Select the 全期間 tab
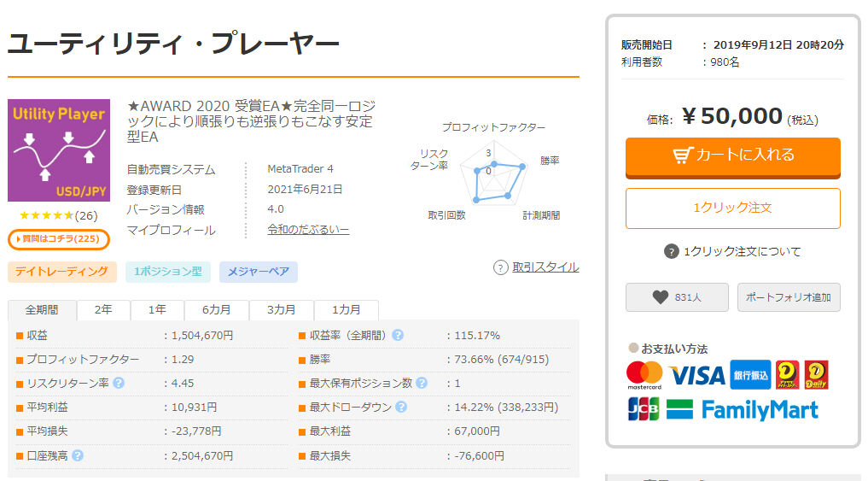 42,310
